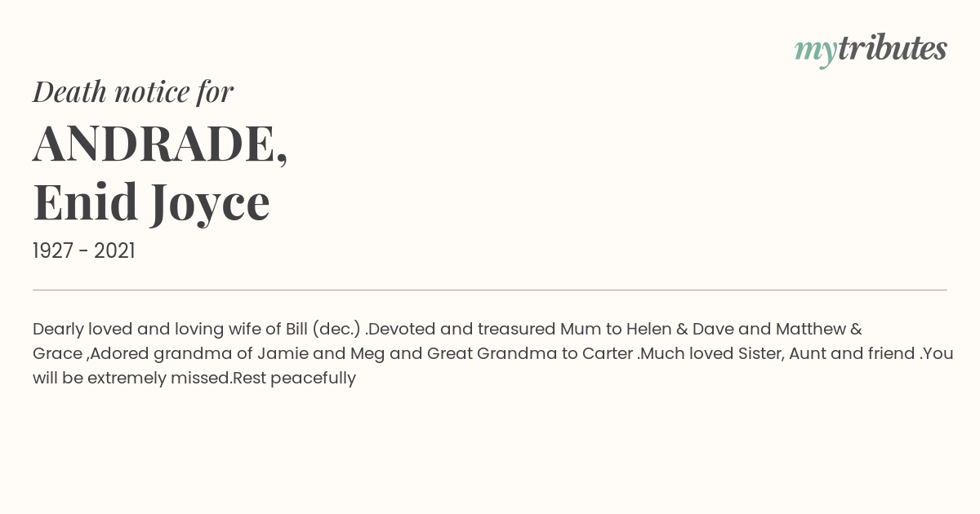Click the 1927 - 2021 date range
The image size is (980, 514).
coord(84,250)
